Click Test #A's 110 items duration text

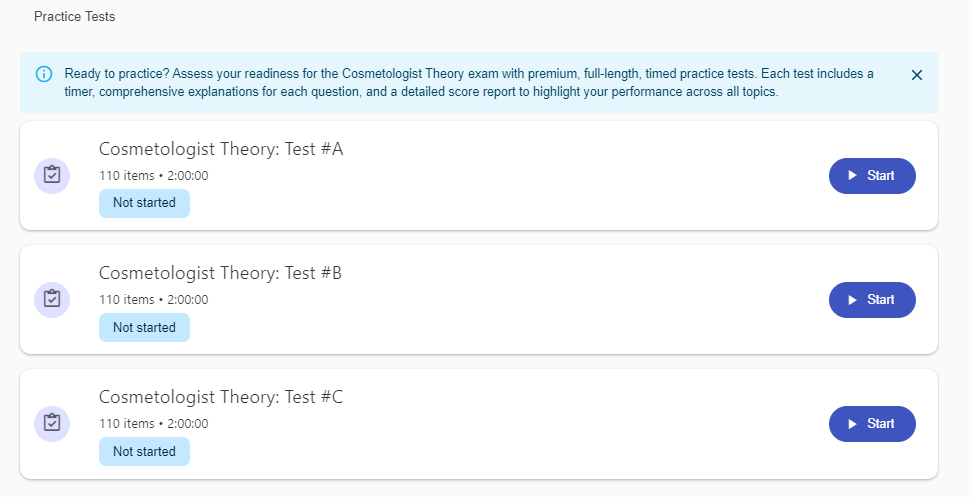pos(153,176)
